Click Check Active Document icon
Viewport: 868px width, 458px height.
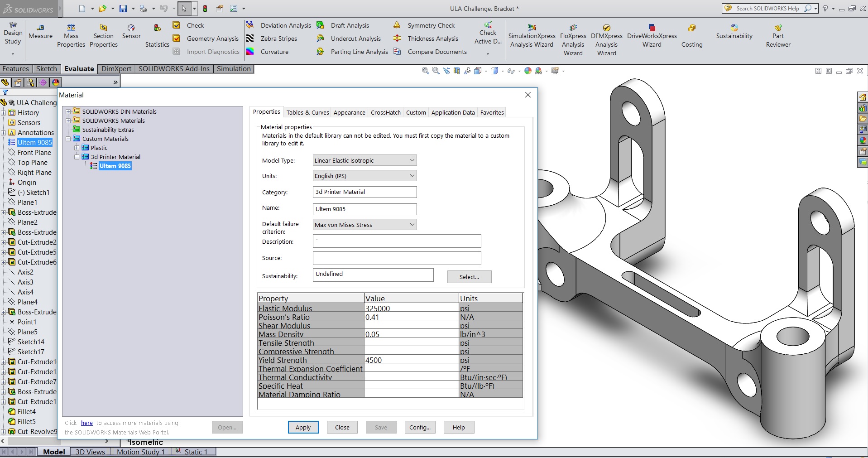[488, 24]
